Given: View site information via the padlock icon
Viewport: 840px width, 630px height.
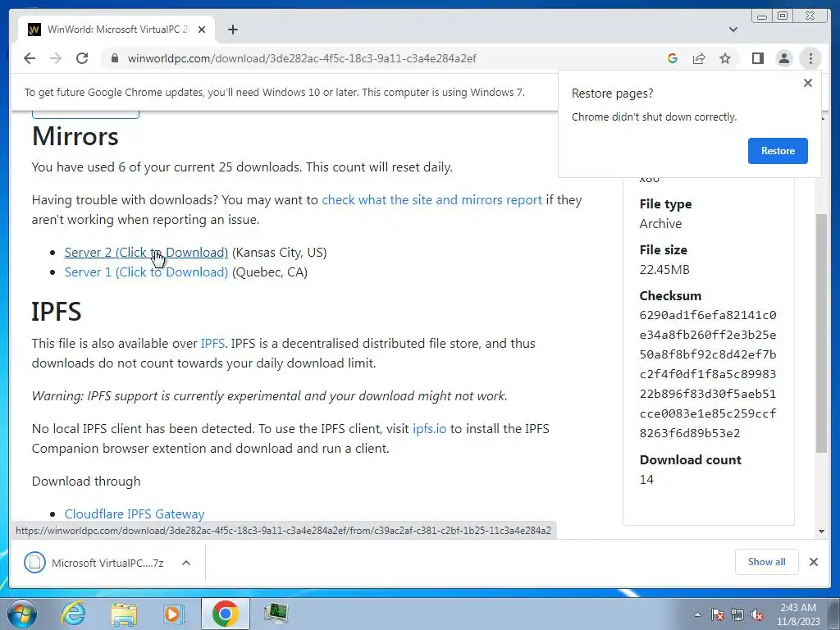Looking at the screenshot, I should [114, 58].
